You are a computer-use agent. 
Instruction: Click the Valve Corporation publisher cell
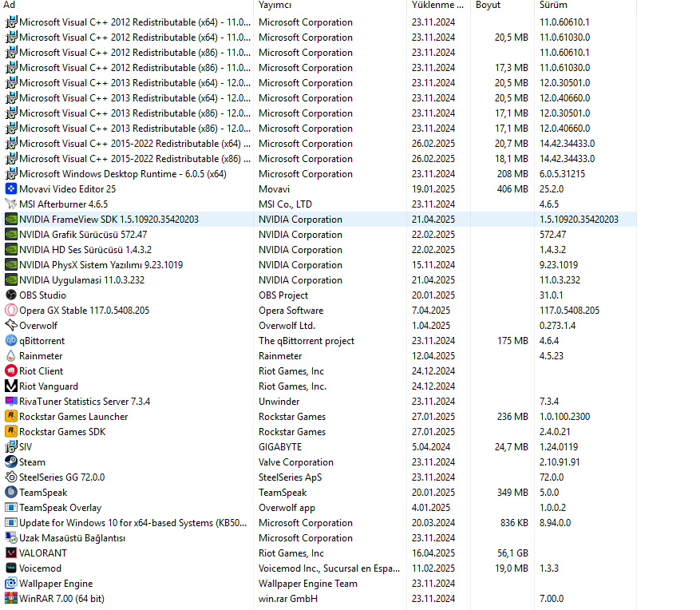point(296,462)
